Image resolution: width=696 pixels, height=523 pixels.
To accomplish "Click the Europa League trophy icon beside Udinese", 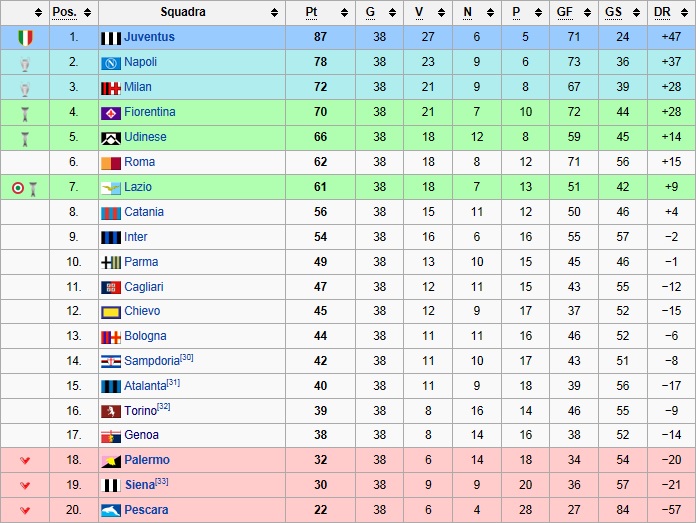I will (x=25, y=139).
